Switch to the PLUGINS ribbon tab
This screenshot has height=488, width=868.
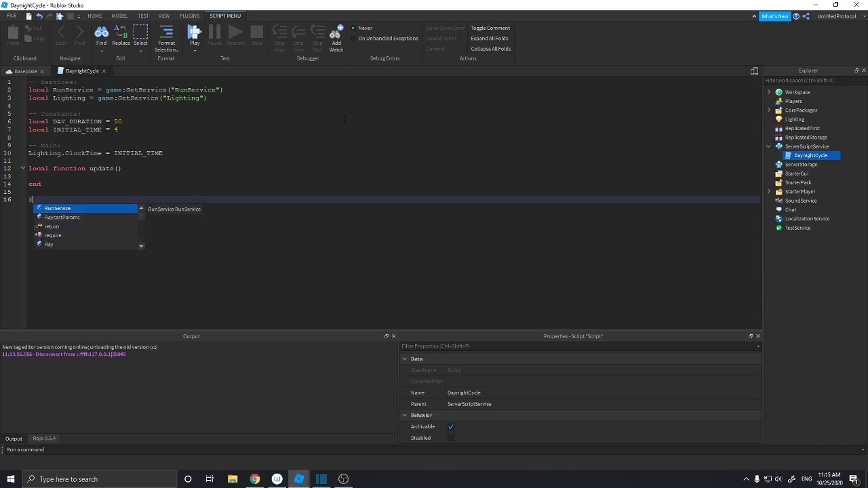click(x=189, y=16)
